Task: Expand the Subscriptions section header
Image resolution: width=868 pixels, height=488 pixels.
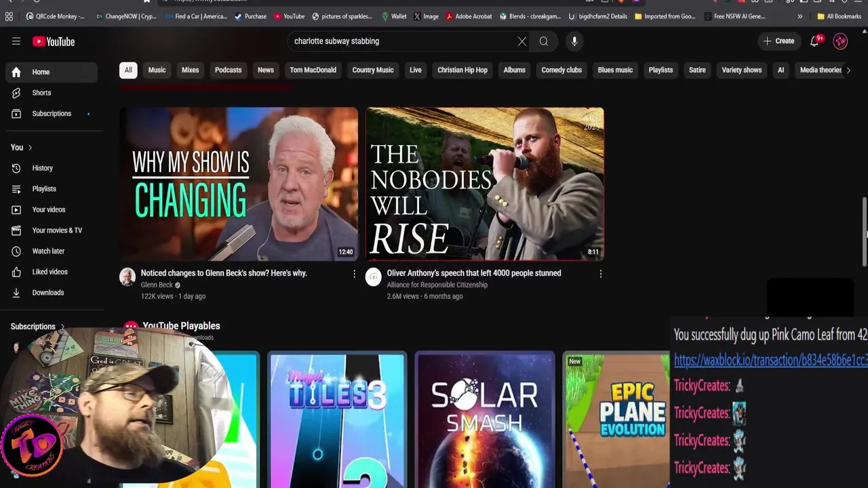Action: (x=37, y=327)
